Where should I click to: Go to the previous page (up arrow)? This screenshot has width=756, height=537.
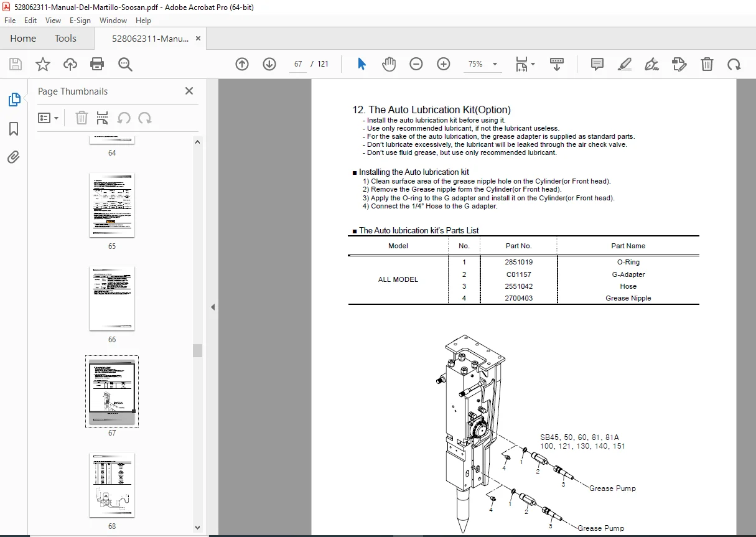pos(242,64)
